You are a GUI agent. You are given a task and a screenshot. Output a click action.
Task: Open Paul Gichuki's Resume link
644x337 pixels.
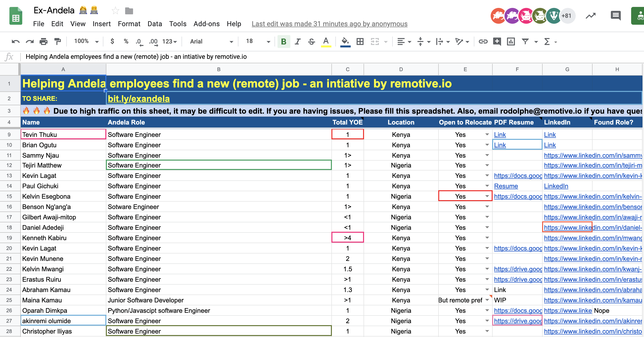[x=506, y=186]
